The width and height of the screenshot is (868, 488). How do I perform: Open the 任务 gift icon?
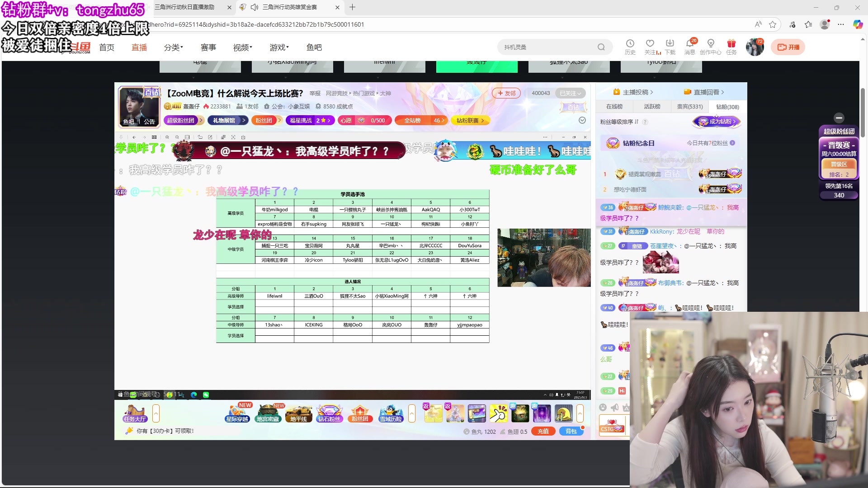pos(731,47)
